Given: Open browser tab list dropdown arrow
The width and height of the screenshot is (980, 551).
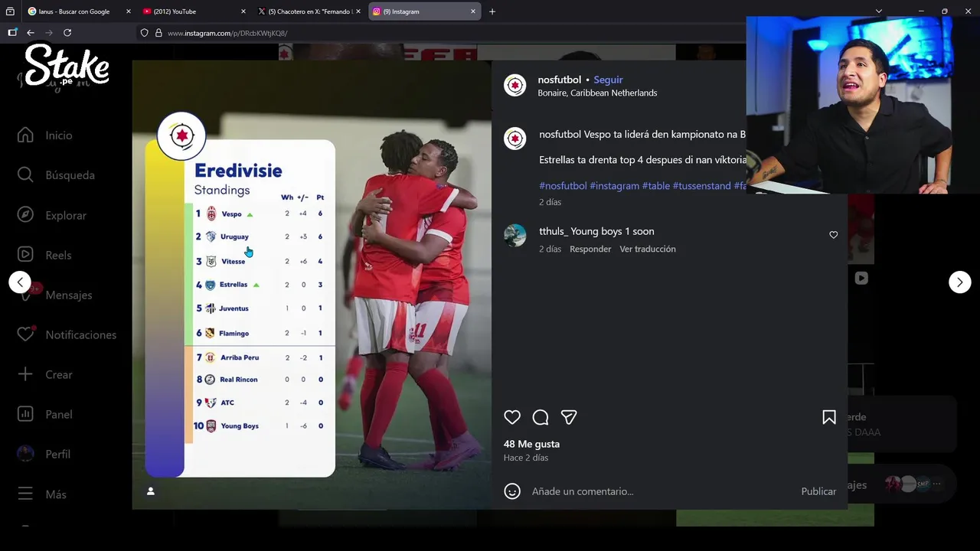Looking at the screenshot, I should (879, 11).
